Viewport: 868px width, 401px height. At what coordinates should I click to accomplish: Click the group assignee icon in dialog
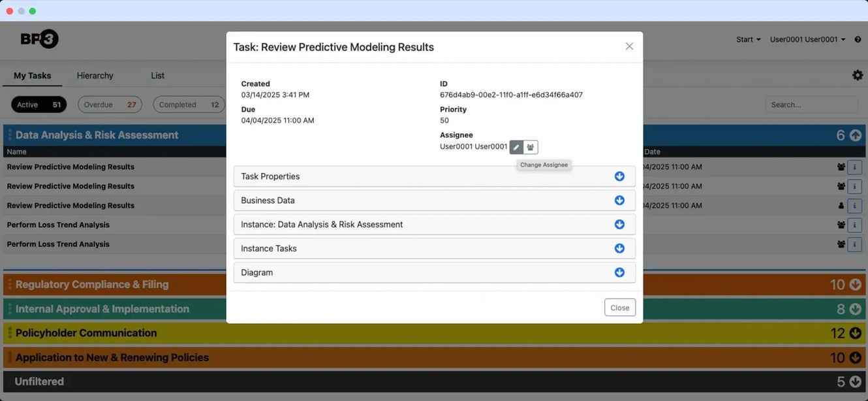coord(531,147)
